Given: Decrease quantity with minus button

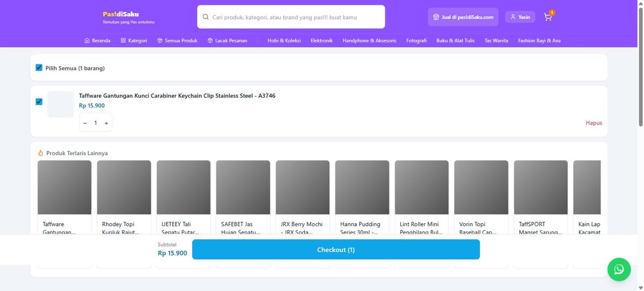Looking at the screenshot, I should pyautogui.click(x=85, y=123).
